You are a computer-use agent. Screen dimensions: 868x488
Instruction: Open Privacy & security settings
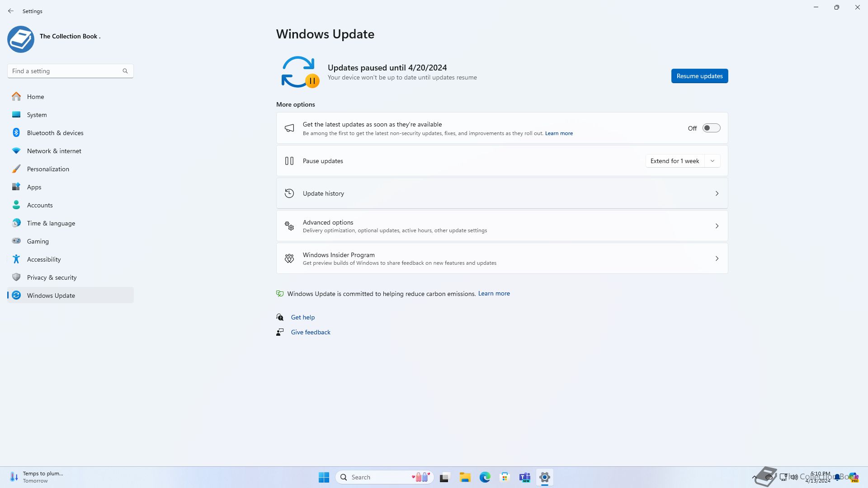point(70,277)
